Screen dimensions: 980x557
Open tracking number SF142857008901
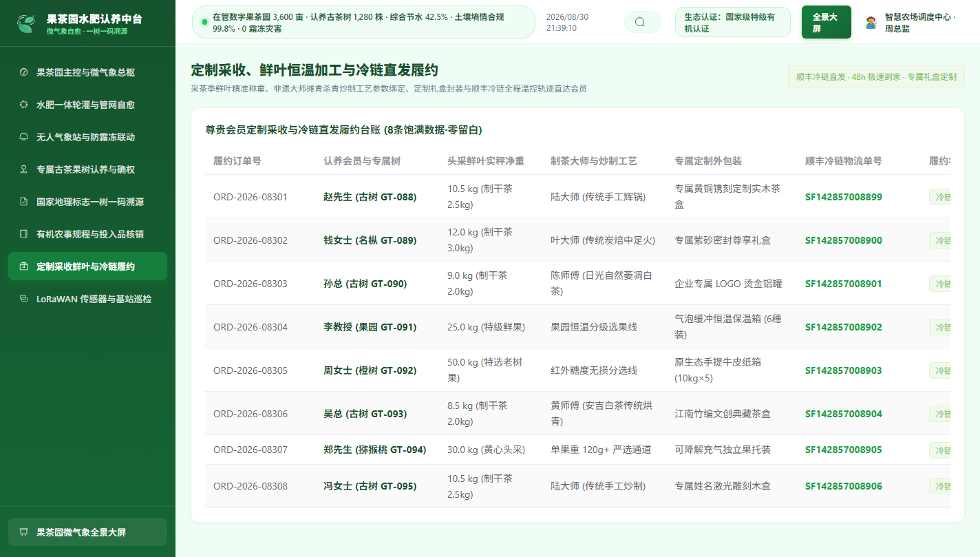click(x=843, y=284)
